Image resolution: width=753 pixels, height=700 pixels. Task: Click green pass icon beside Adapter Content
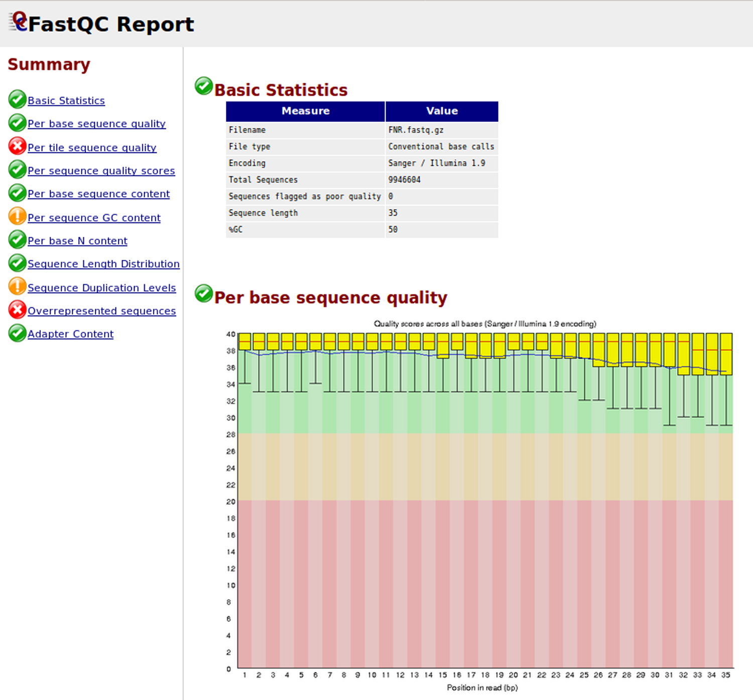point(17,333)
